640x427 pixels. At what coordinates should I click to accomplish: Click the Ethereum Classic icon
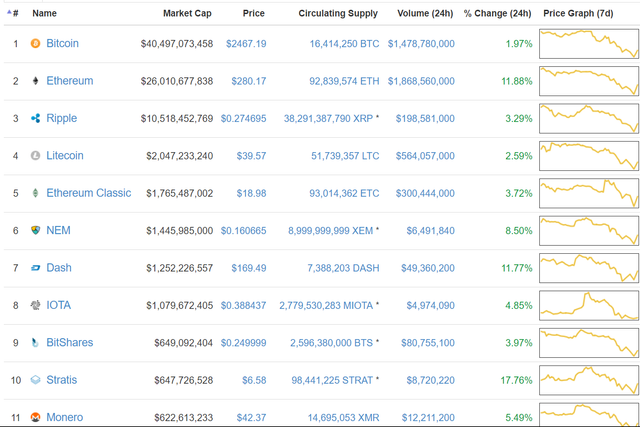(36, 193)
